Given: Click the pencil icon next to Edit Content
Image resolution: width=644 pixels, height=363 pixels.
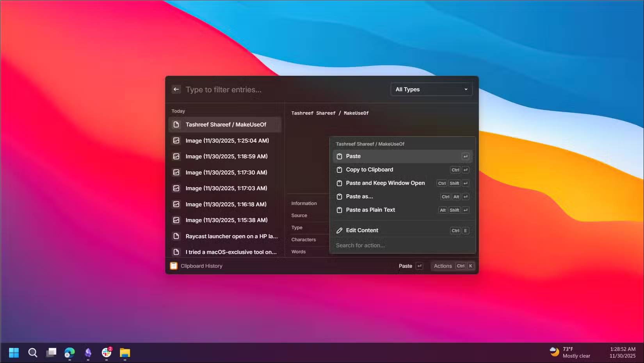Looking at the screenshot, I should (339, 230).
